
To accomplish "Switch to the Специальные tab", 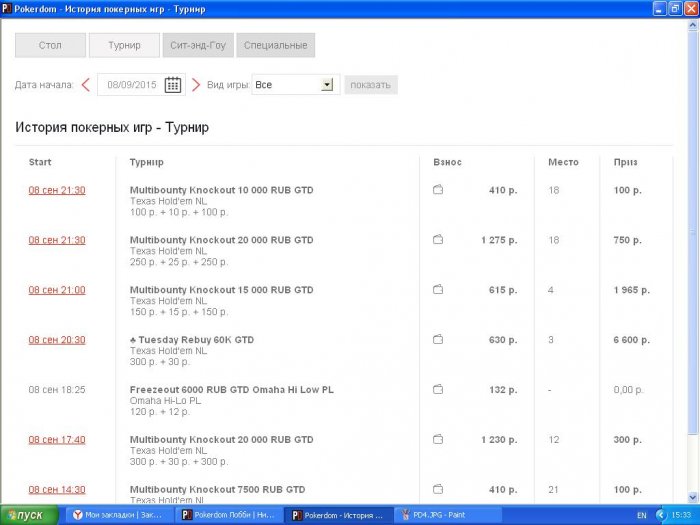I will click(x=275, y=45).
